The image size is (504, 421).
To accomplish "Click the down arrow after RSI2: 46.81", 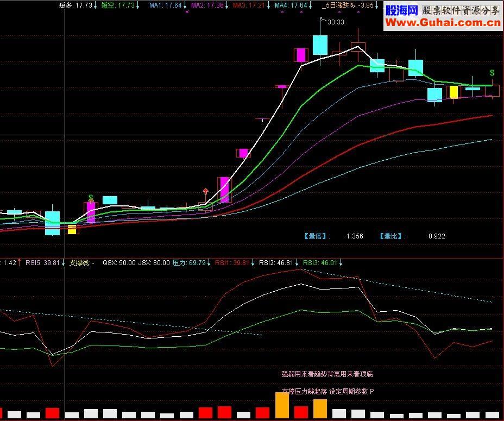I will point(297,263).
